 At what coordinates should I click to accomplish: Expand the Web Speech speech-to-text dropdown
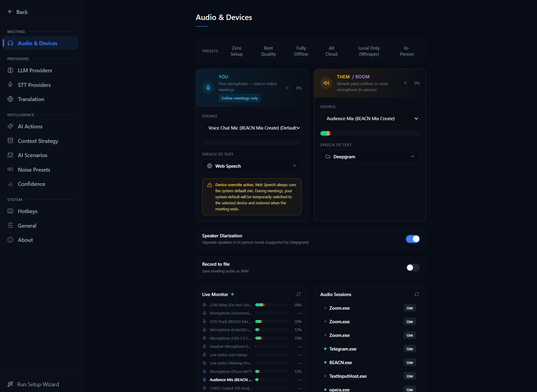point(252,166)
